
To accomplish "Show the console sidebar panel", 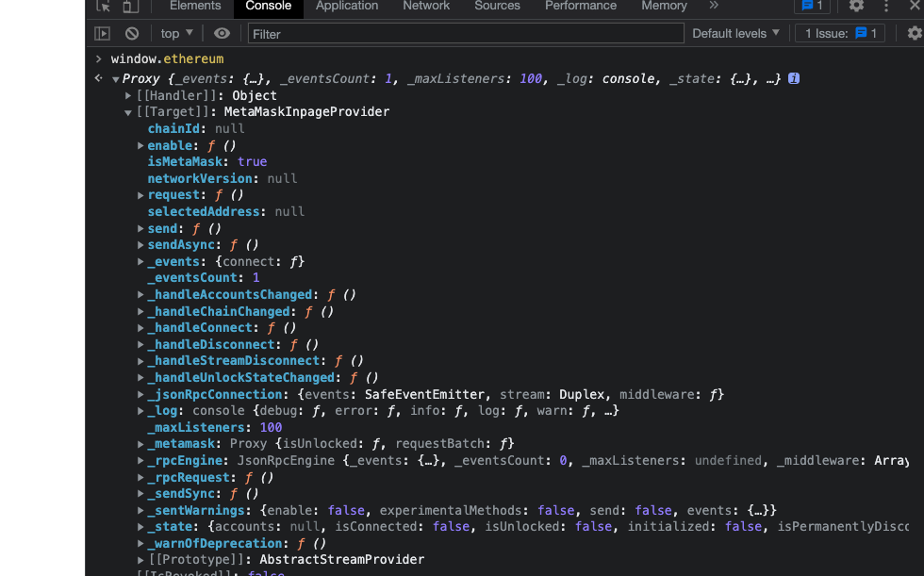I will point(102,33).
